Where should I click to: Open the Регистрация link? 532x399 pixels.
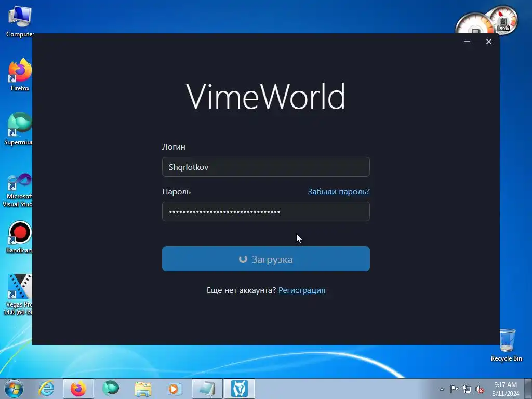302,290
